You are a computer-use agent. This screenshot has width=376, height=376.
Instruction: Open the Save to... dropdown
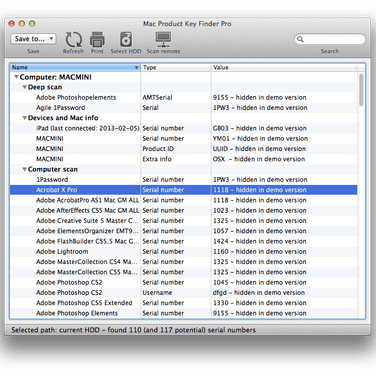33,39
